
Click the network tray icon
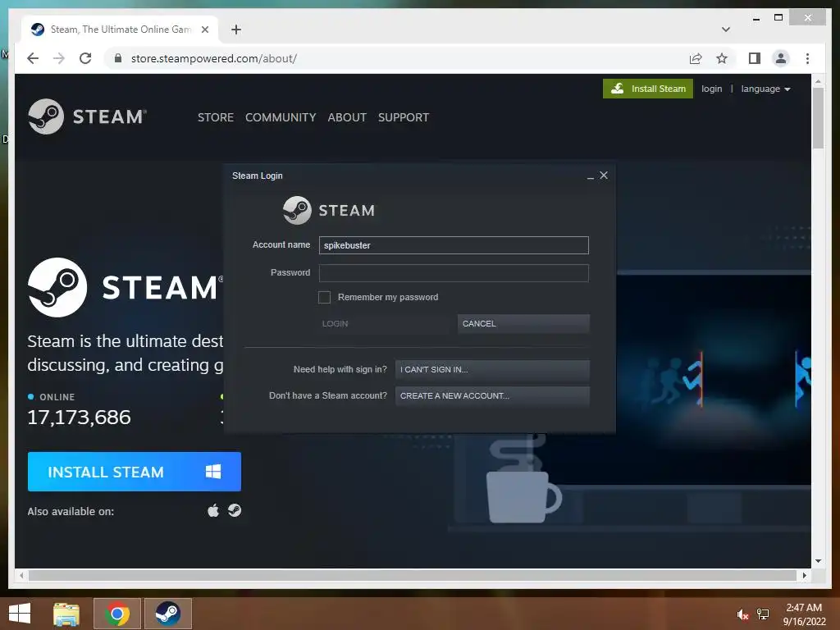point(763,614)
